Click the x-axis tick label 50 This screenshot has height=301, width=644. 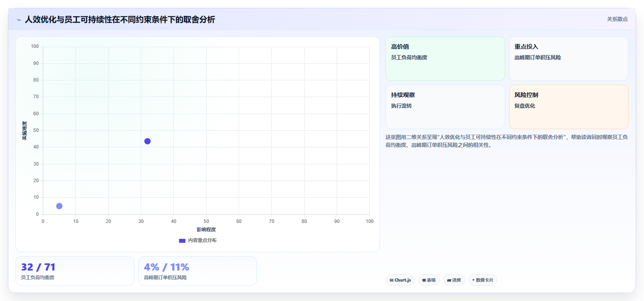pos(206,221)
